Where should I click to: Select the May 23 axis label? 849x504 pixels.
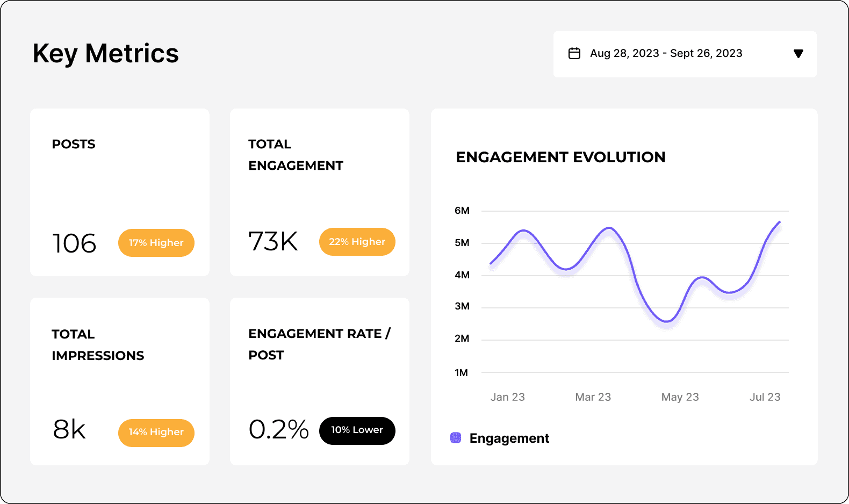coord(680,397)
